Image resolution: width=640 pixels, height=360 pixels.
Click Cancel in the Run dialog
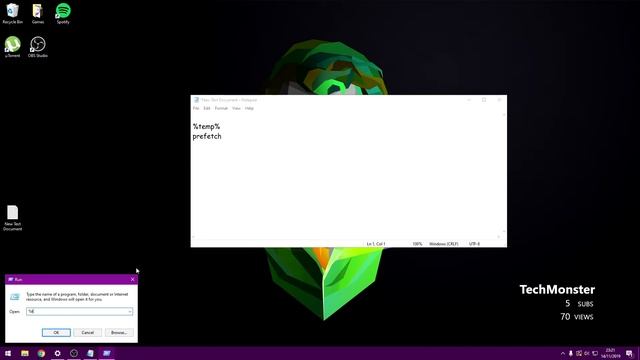pos(87,333)
